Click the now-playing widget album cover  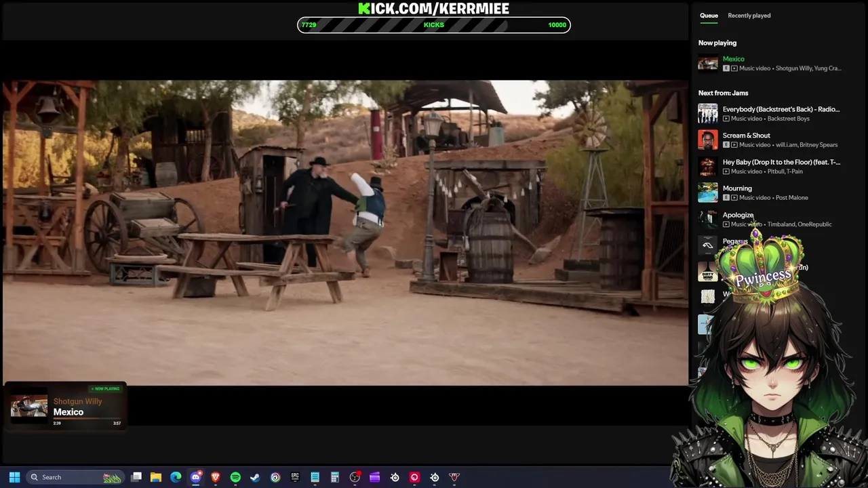tap(29, 407)
